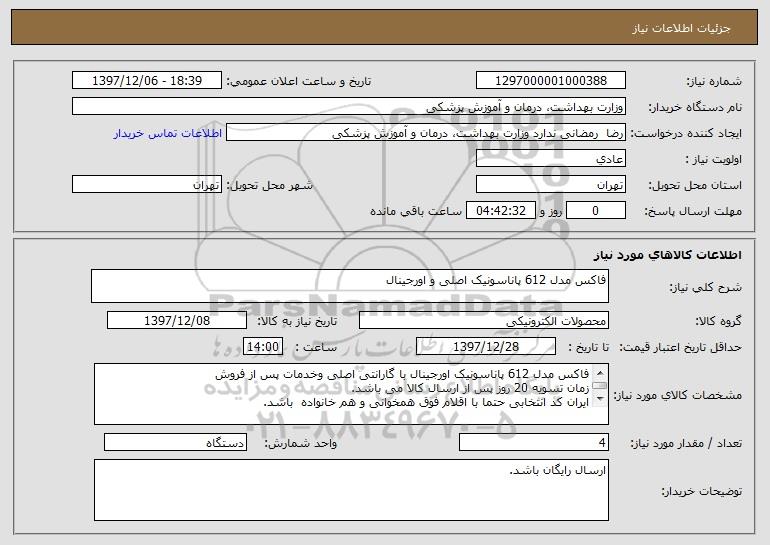
Task: Click the توضیحات خریدار label
Action: click(701, 491)
